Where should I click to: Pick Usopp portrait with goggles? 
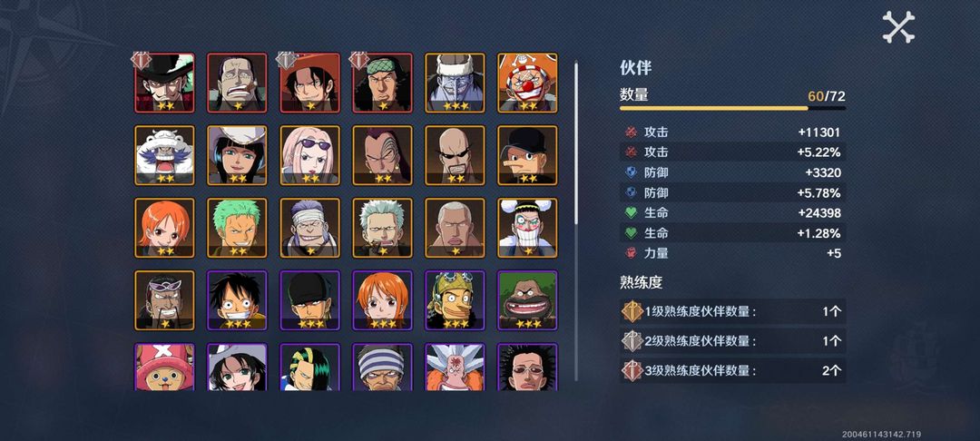455,300
